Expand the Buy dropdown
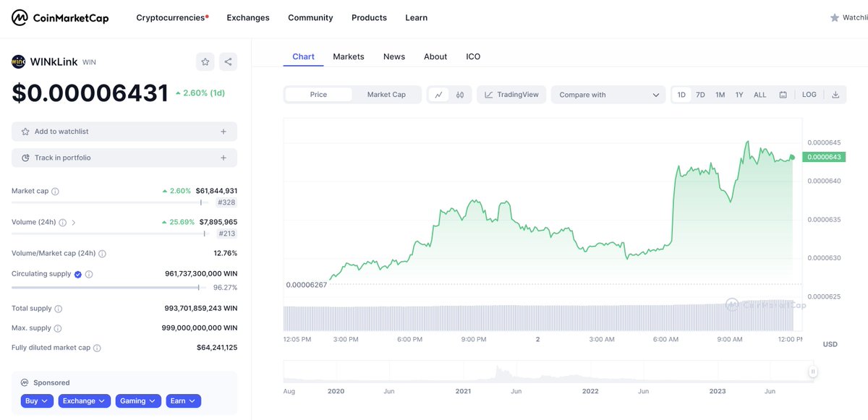 [x=37, y=400]
